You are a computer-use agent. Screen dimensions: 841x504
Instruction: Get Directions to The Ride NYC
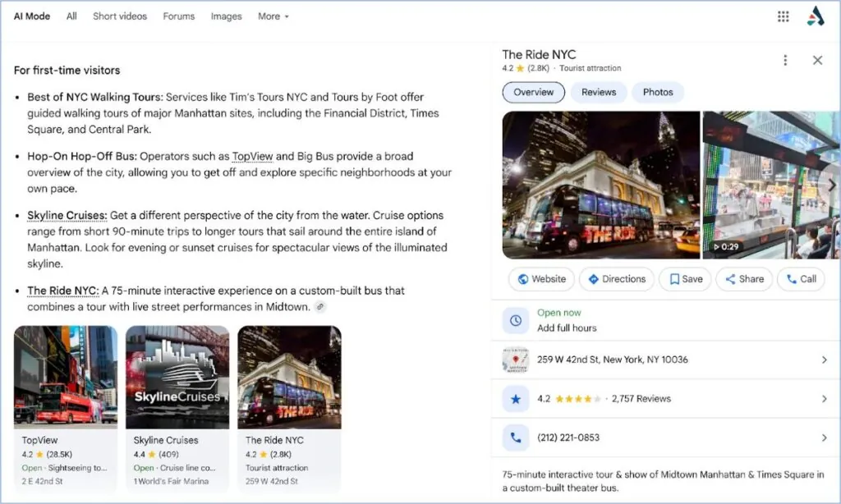tap(617, 279)
